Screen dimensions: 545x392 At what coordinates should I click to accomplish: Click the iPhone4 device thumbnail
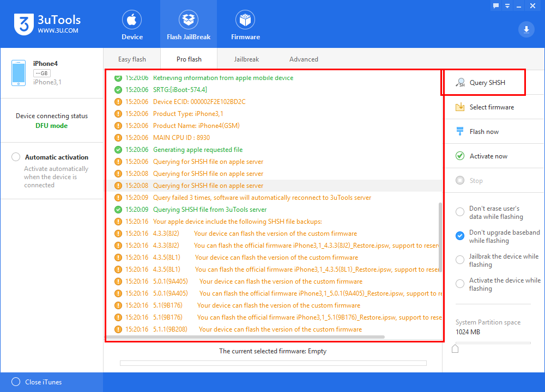click(x=19, y=73)
